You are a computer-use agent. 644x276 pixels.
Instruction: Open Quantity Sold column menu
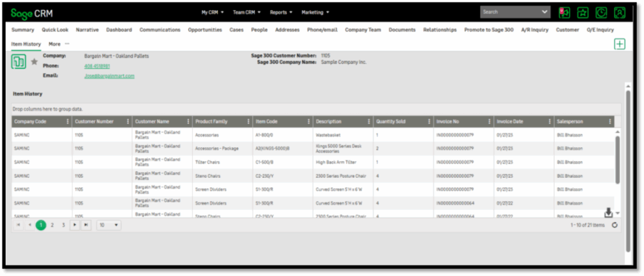[x=429, y=121]
